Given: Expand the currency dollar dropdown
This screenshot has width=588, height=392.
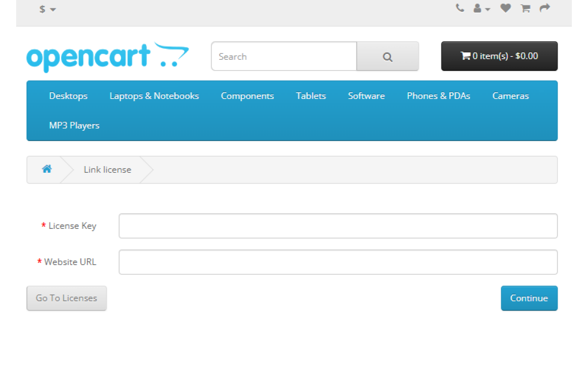Looking at the screenshot, I should pos(48,9).
